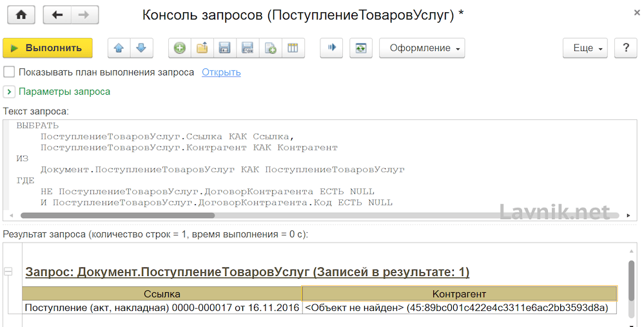The width and height of the screenshot is (644, 327).
Task: Go back with the left arrow
Action: 57,15
